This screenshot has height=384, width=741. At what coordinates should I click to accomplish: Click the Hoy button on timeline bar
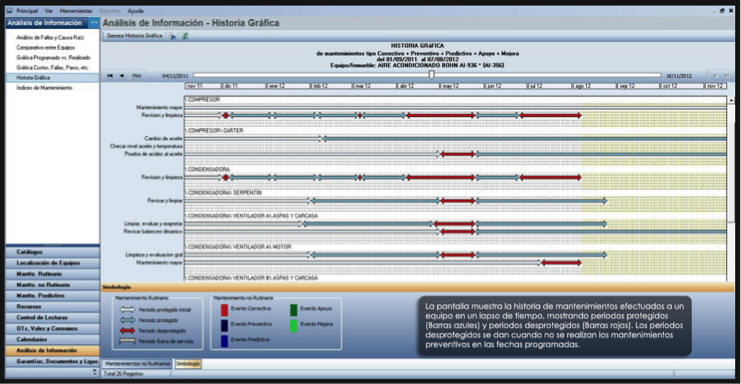tap(137, 76)
